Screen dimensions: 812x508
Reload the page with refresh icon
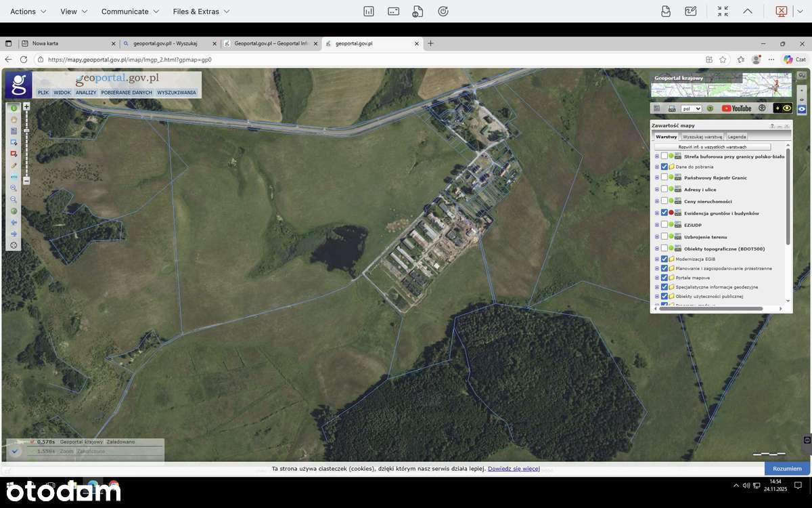(24, 60)
